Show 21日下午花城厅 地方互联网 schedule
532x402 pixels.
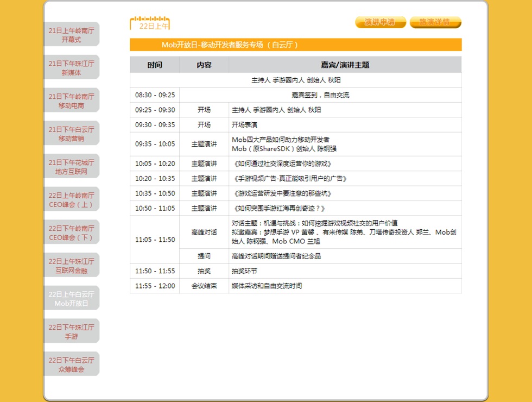click(71, 166)
